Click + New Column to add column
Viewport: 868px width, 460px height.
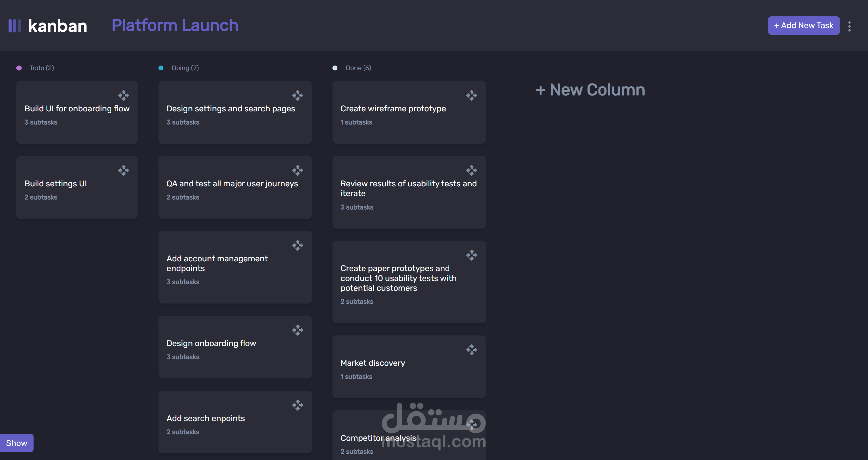point(590,90)
